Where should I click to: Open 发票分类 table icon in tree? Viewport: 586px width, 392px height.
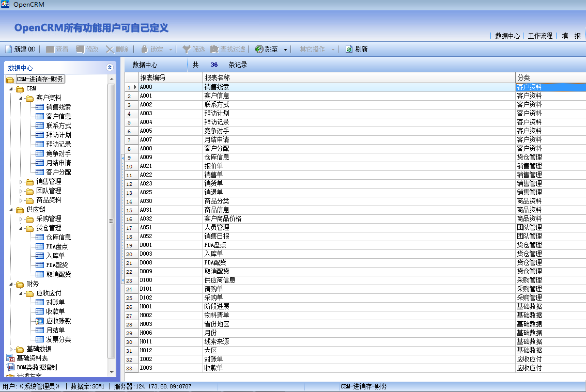coord(40,340)
